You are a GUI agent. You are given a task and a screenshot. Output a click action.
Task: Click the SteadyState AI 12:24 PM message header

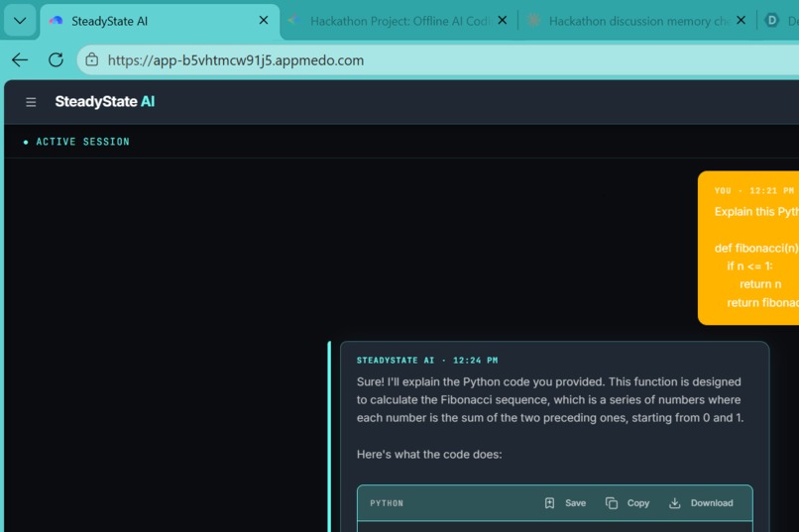(427, 361)
